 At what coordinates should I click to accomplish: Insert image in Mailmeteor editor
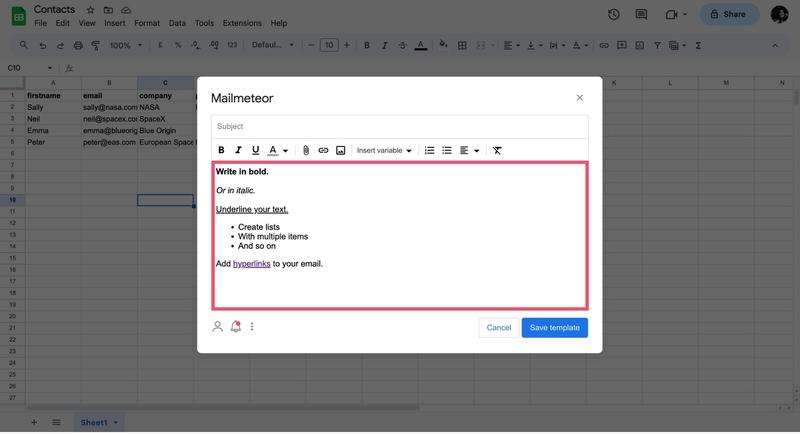coord(340,150)
